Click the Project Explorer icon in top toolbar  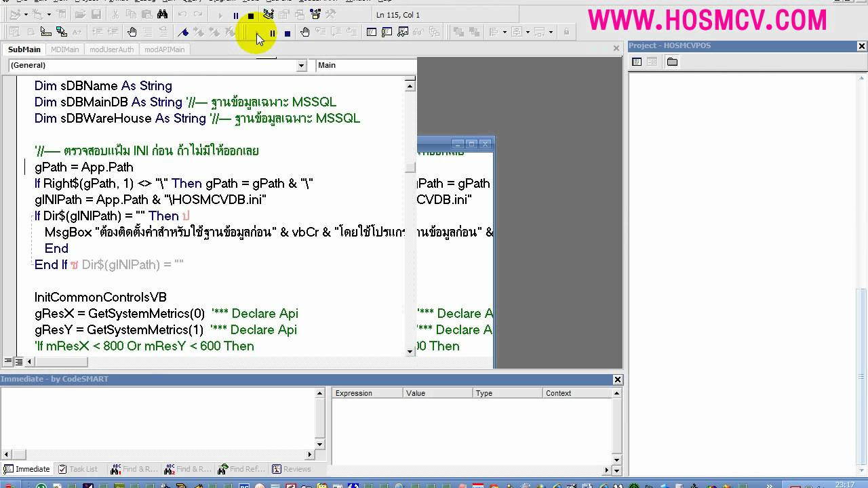coord(269,14)
